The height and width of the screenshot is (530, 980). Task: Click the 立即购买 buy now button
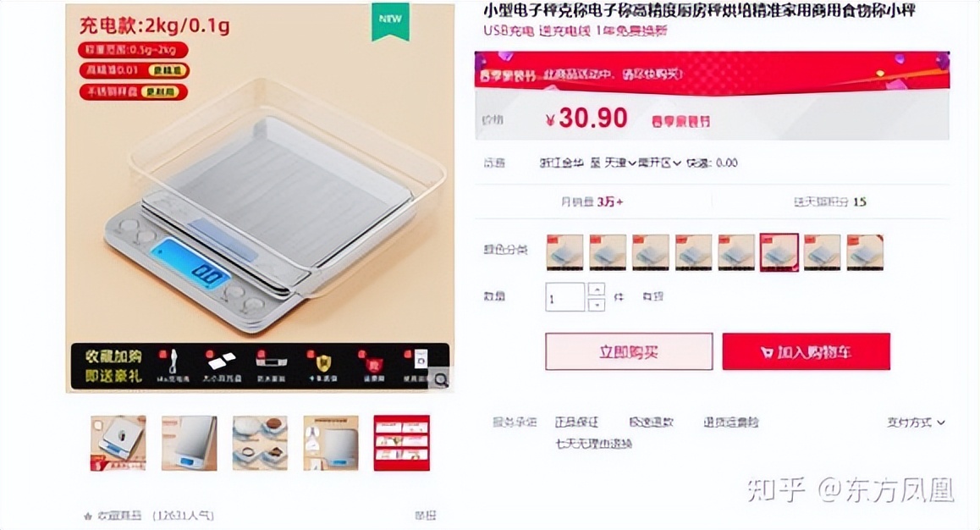pos(629,352)
